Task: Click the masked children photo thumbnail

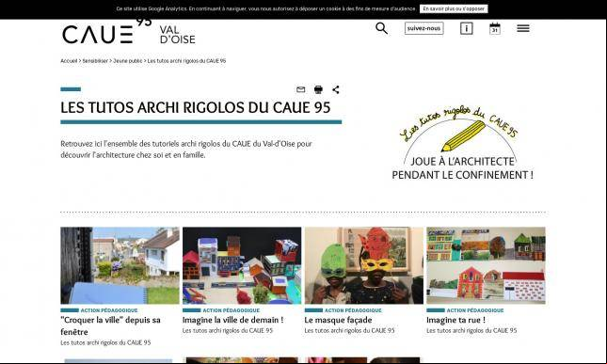Action: pyautogui.click(x=364, y=265)
